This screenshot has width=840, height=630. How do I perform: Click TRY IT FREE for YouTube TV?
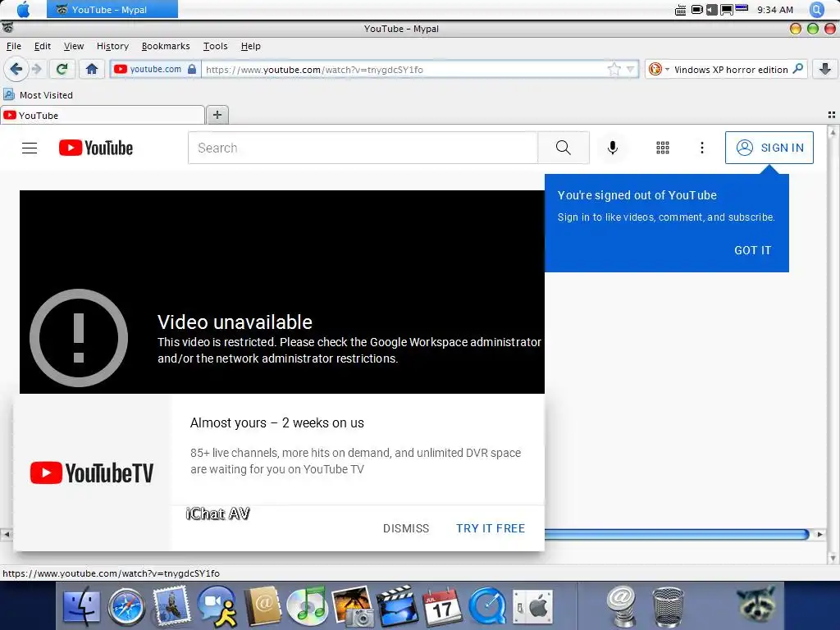[x=491, y=528]
